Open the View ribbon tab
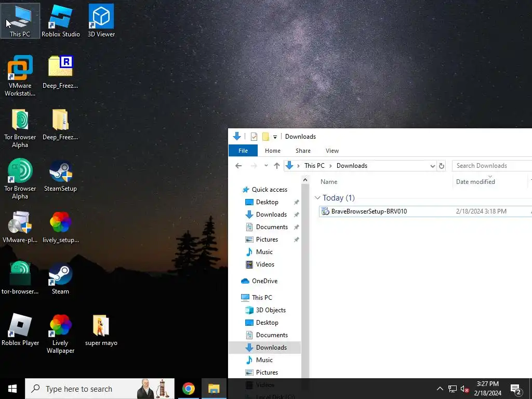The image size is (532, 399). [x=332, y=151]
